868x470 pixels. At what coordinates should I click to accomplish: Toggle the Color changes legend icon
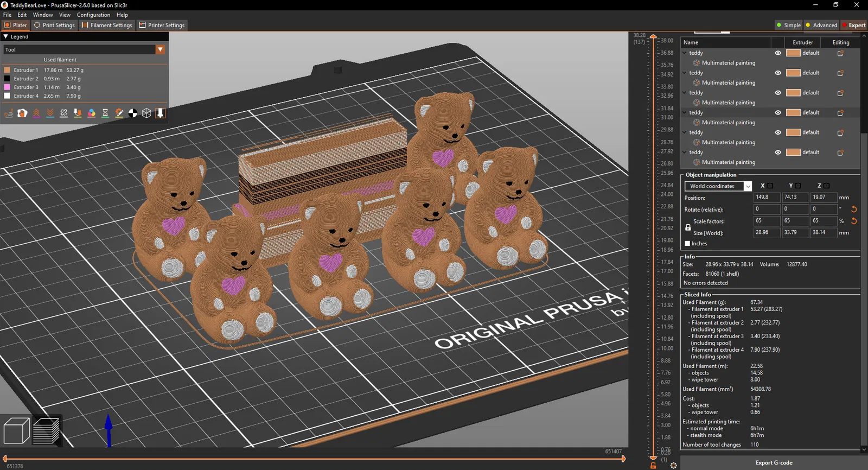(91, 113)
